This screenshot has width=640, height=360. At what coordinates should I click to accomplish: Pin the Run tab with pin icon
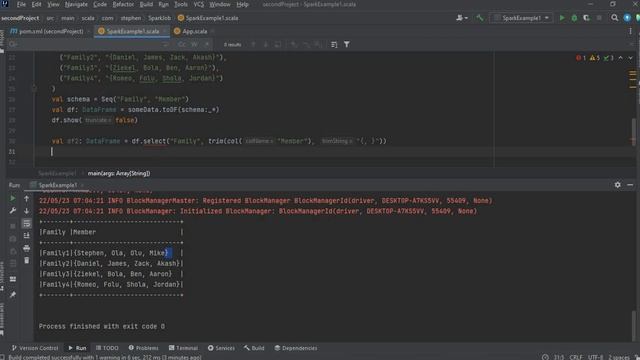(x=13, y=295)
